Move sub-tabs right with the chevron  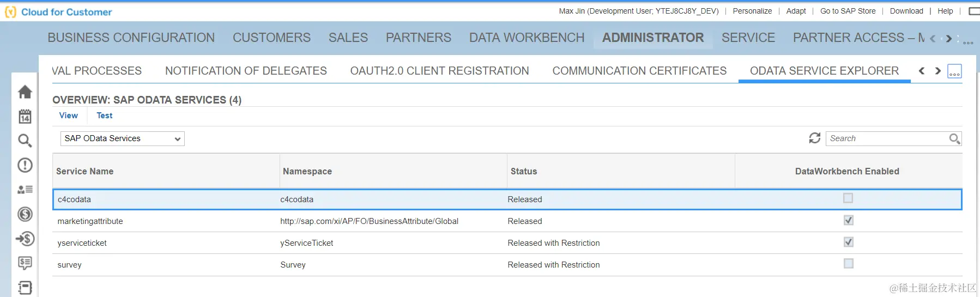tap(938, 71)
